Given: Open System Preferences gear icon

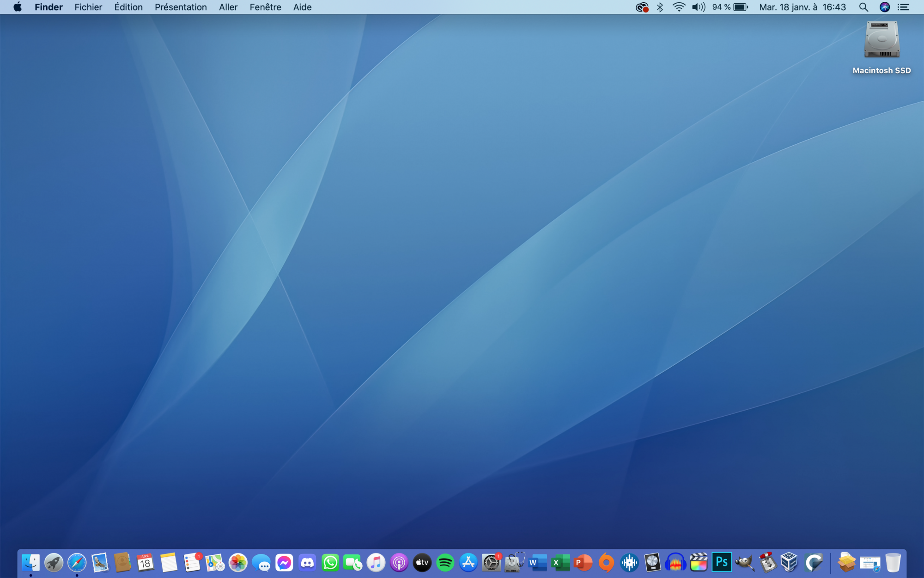Looking at the screenshot, I should [x=491, y=563].
